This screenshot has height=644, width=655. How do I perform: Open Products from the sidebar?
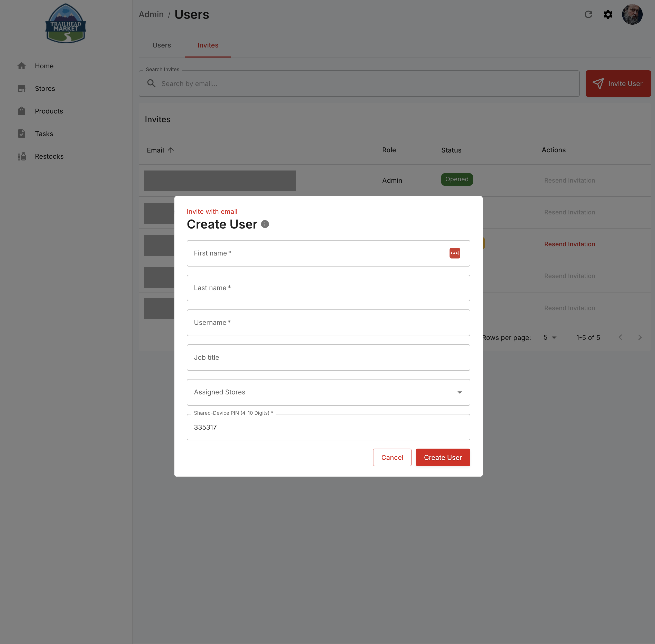point(49,111)
